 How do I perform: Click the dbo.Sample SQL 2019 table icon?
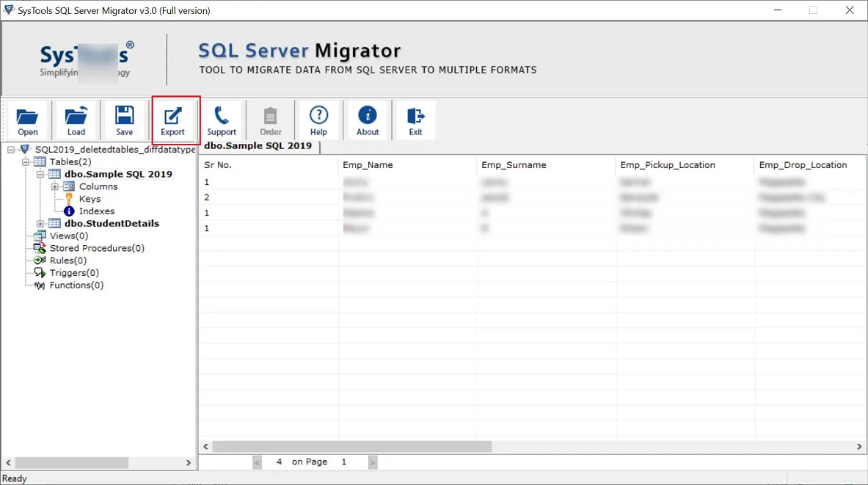tap(54, 174)
